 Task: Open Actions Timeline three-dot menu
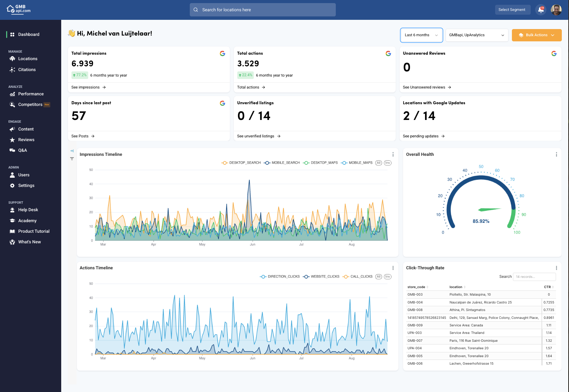393,268
